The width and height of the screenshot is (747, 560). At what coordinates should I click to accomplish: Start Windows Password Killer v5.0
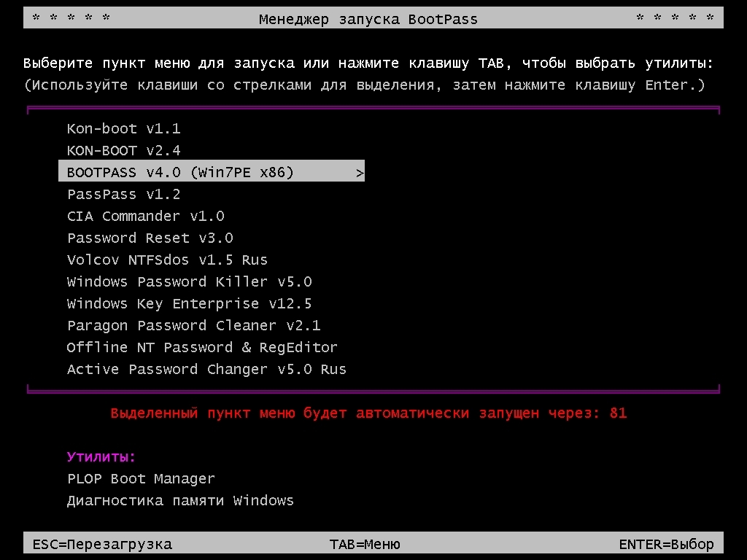click(x=189, y=282)
